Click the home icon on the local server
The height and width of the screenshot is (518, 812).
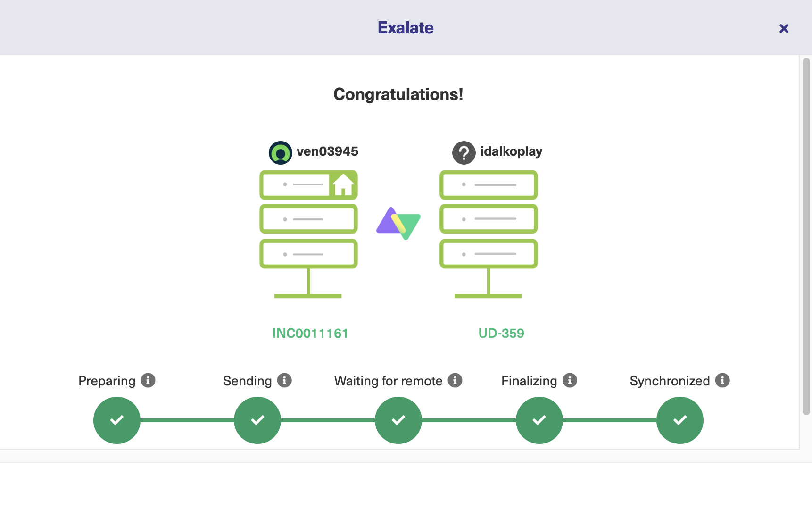point(343,184)
